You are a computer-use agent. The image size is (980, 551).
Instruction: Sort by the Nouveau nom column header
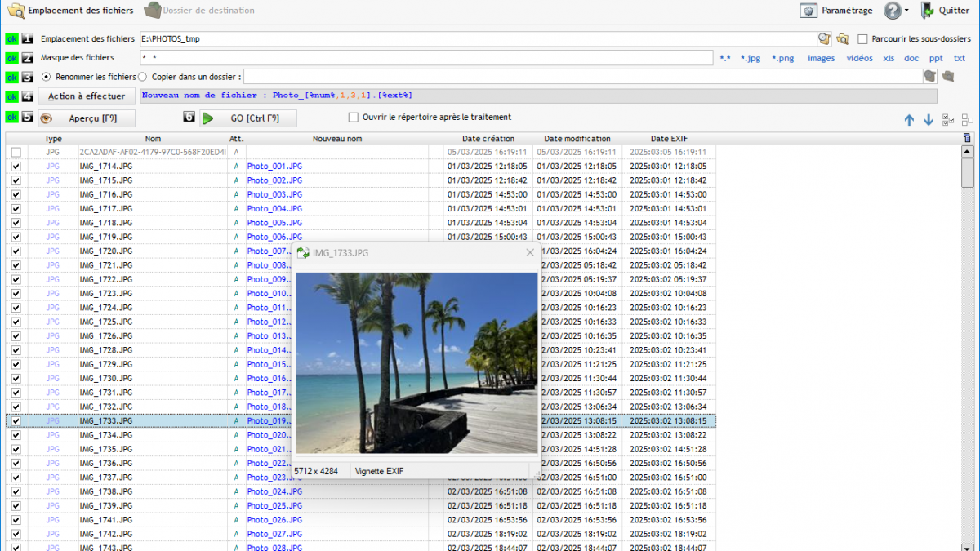[x=337, y=139]
